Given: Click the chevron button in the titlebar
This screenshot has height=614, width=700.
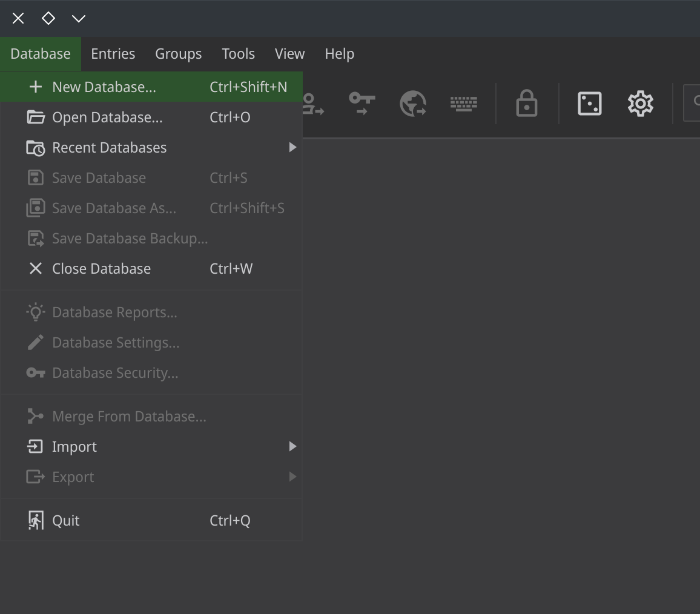Looking at the screenshot, I should pos(79,18).
